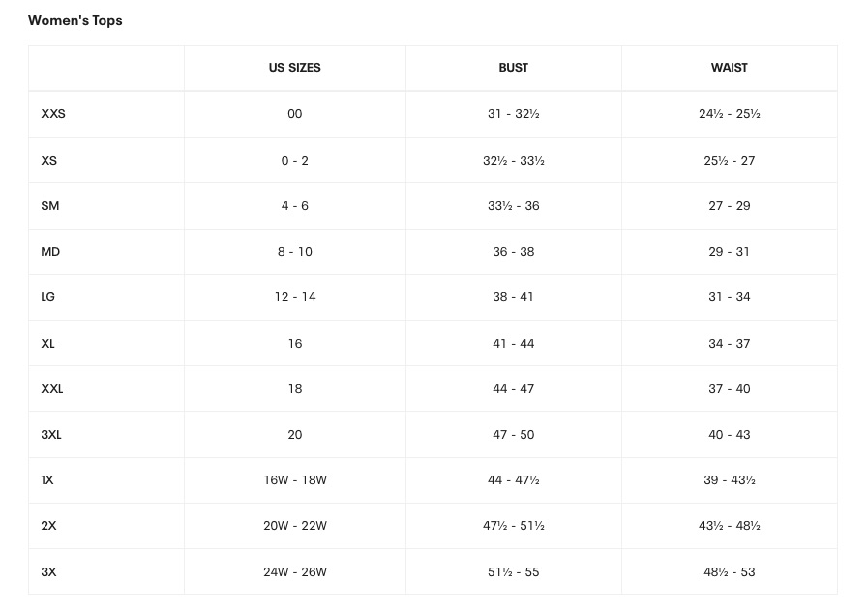Click the 3XL row label

[x=51, y=435]
